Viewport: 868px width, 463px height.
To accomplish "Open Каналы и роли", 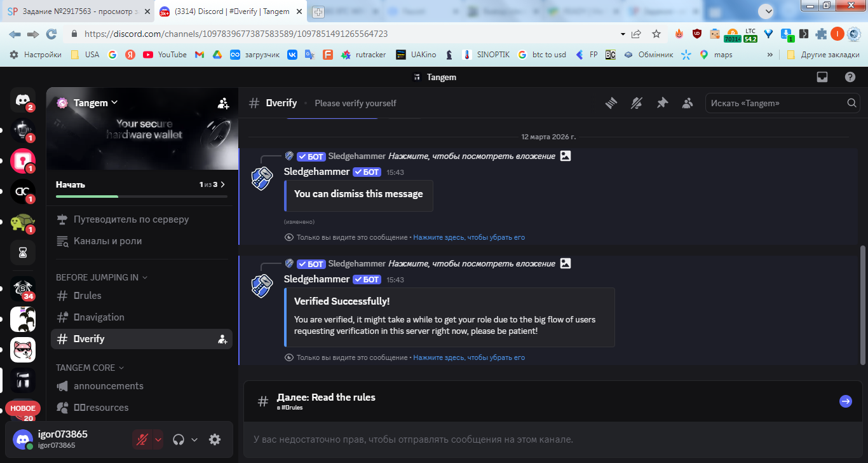I will pos(142,241).
